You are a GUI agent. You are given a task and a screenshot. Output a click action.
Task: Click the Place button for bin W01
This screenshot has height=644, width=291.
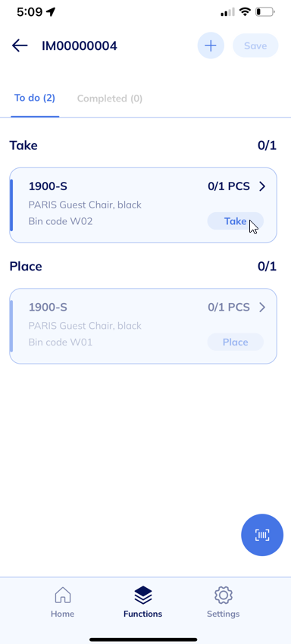pos(235,342)
